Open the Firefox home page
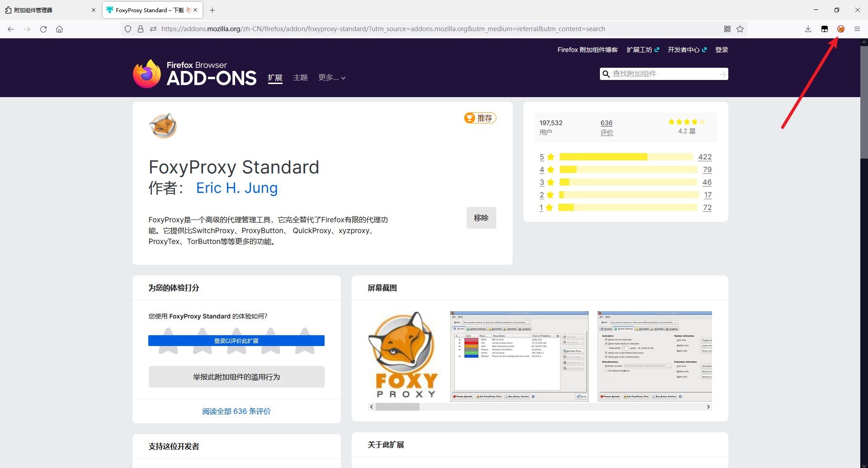The image size is (868, 468). click(x=59, y=29)
